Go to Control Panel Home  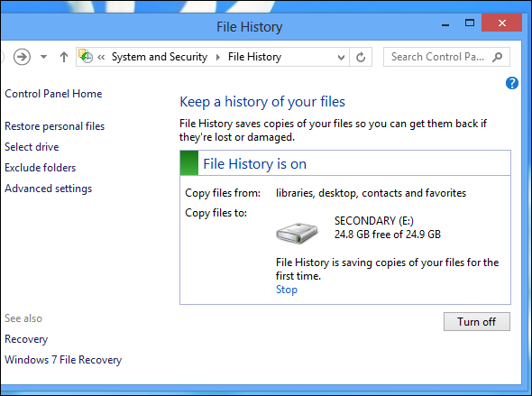[53, 94]
